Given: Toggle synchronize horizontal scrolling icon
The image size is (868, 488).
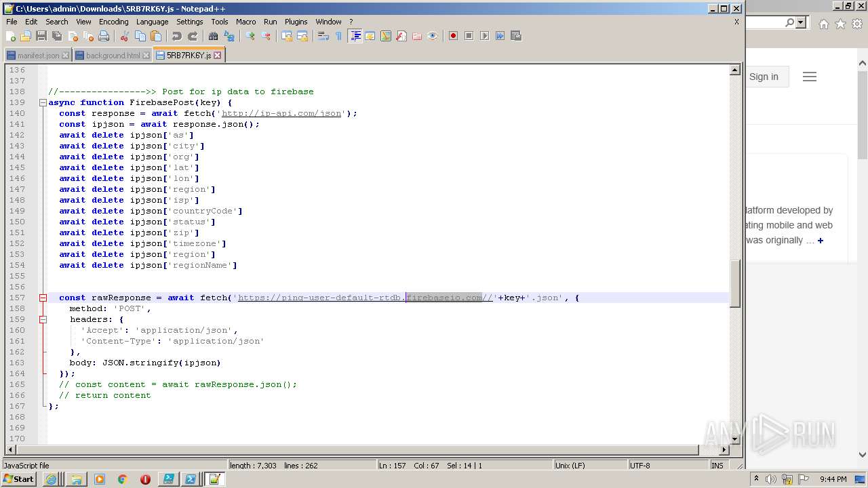Looking at the screenshot, I should (302, 36).
